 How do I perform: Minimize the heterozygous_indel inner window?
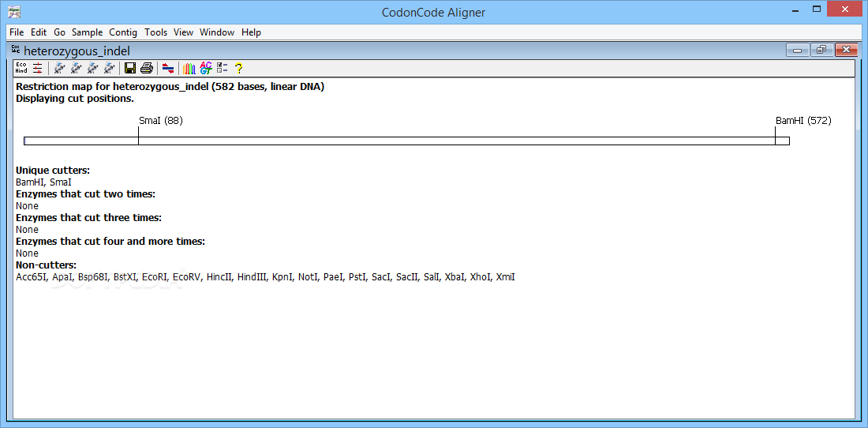[x=798, y=51]
